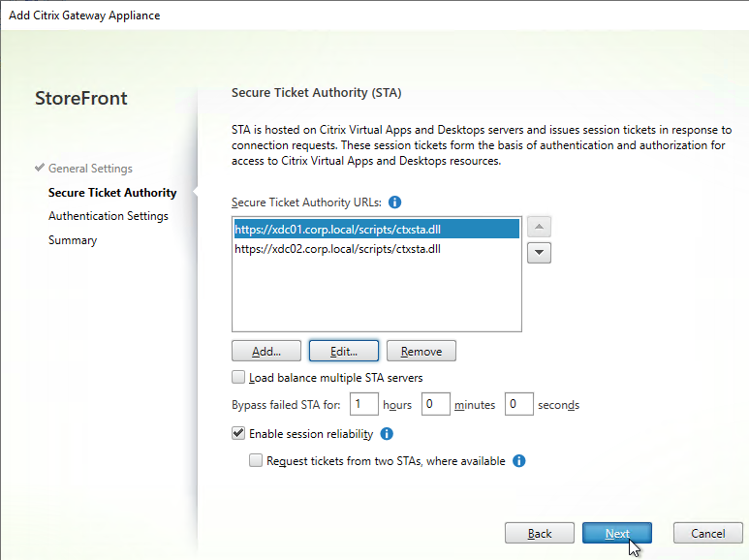This screenshot has height=560, width=749.
Task: Open Authentication Settings wizard step
Action: tap(109, 216)
